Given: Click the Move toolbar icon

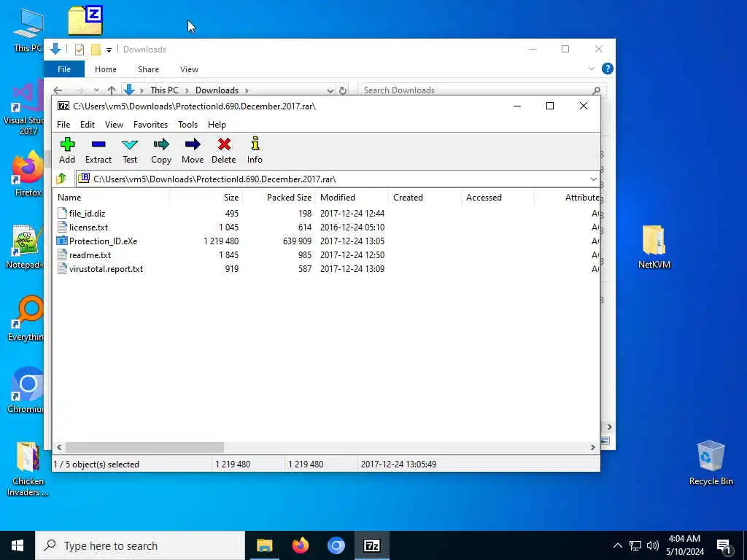Looking at the screenshot, I should 193,150.
